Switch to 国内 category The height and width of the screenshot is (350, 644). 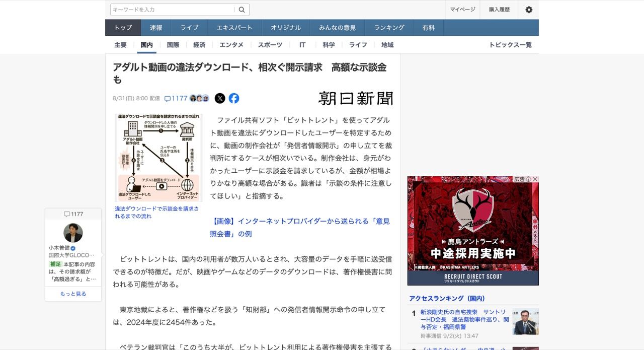click(147, 45)
